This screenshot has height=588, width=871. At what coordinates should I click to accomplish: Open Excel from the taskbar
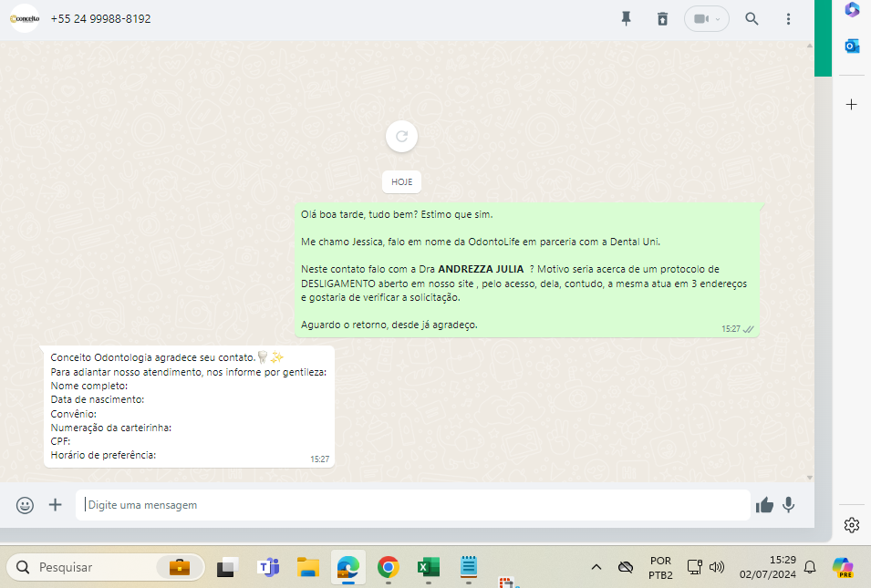[x=429, y=567]
